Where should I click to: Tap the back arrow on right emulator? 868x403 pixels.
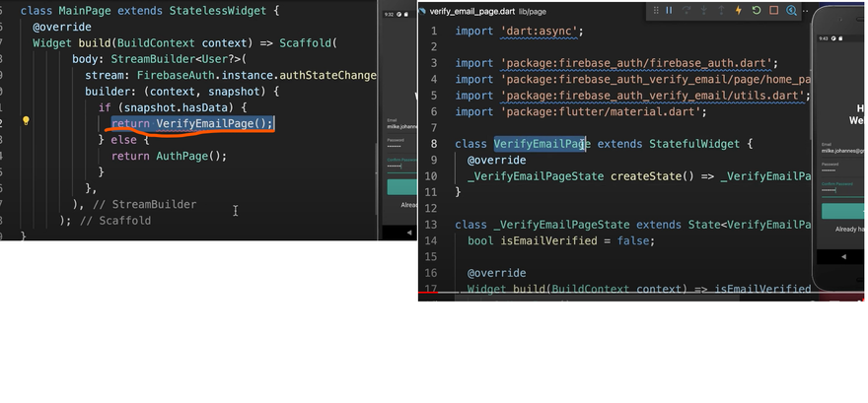tap(843, 256)
